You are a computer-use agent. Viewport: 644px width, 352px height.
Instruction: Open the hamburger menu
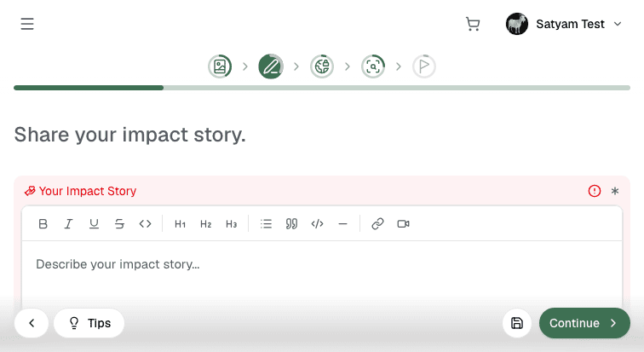pos(27,24)
